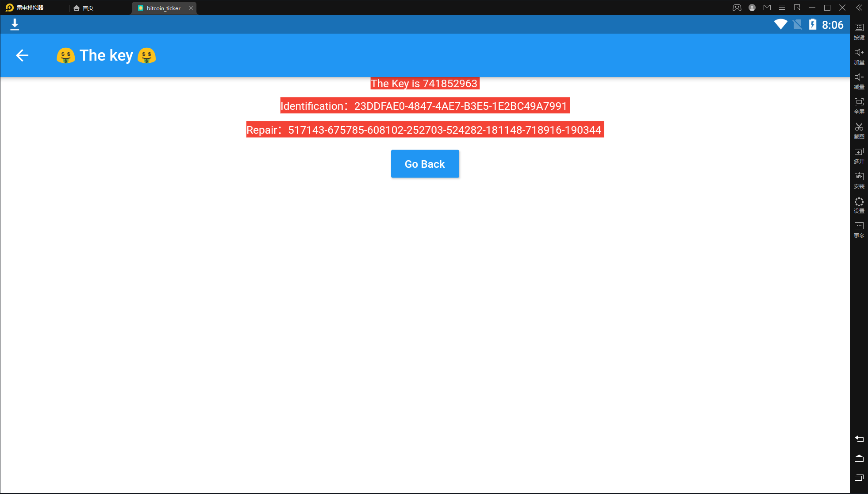The width and height of the screenshot is (868, 494).
Task: Click the volume down sidebar icon
Action: (x=859, y=80)
